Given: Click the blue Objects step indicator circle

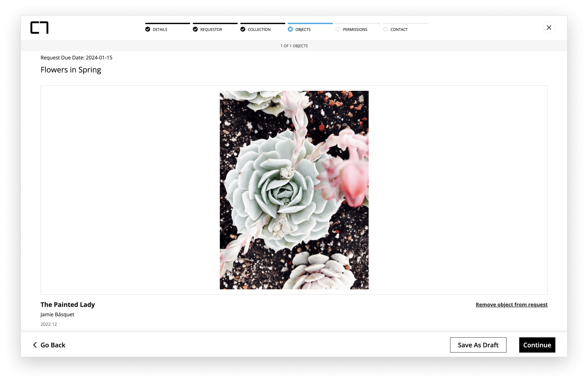Looking at the screenshot, I should [290, 29].
